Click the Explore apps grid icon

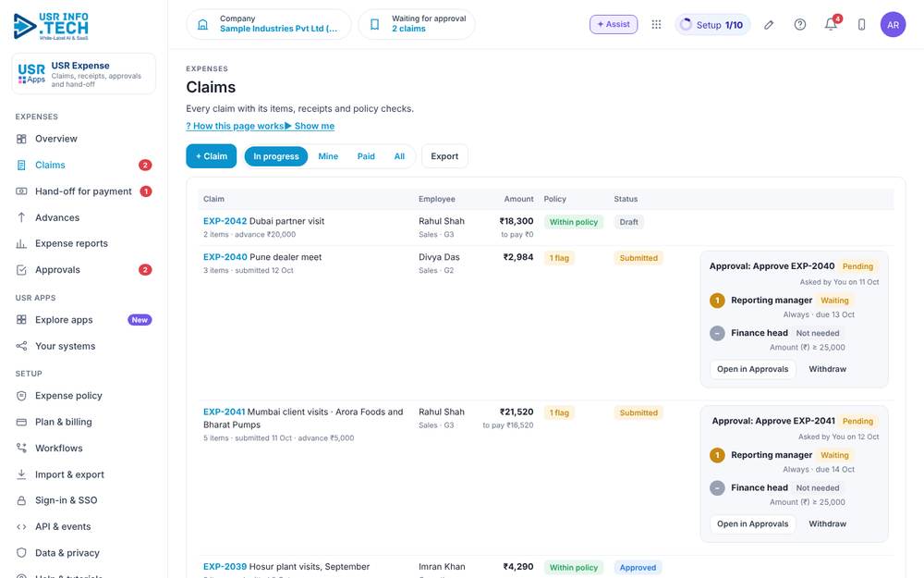click(x=21, y=320)
